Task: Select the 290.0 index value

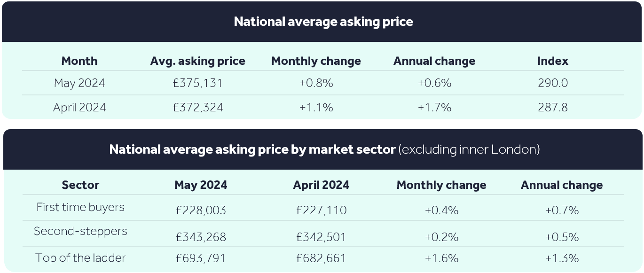Action: click(x=553, y=83)
